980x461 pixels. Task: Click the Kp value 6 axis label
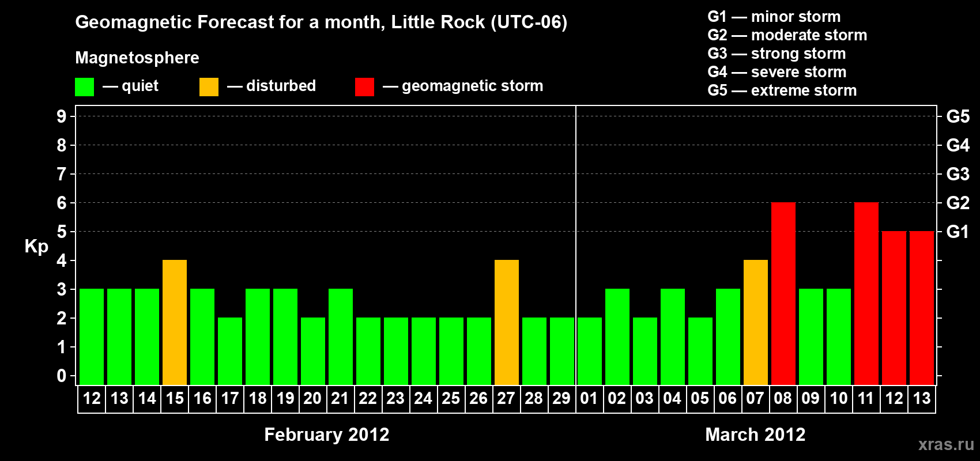point(62,203)
